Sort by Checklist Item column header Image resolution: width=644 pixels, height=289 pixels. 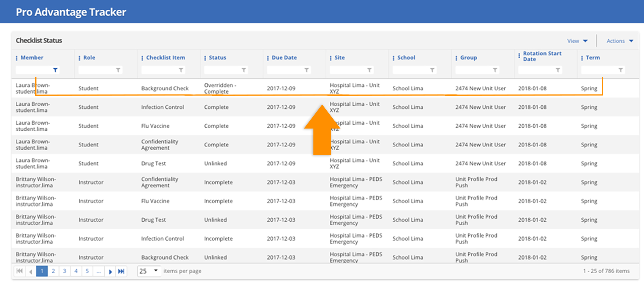click(x=165, y=58)
